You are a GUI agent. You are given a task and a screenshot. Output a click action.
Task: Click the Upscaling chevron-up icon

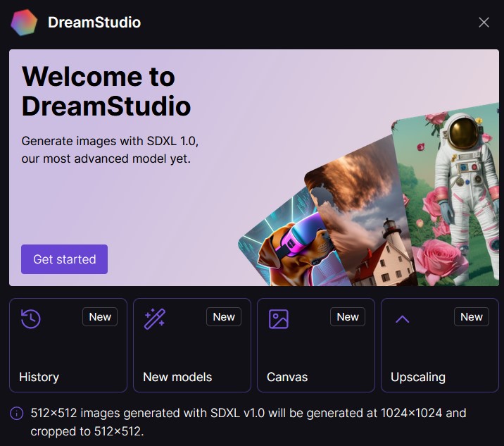click(402, 319)
